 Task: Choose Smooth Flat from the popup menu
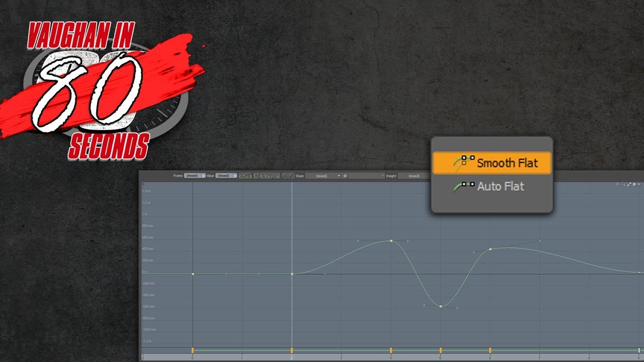tap(492, 163)
